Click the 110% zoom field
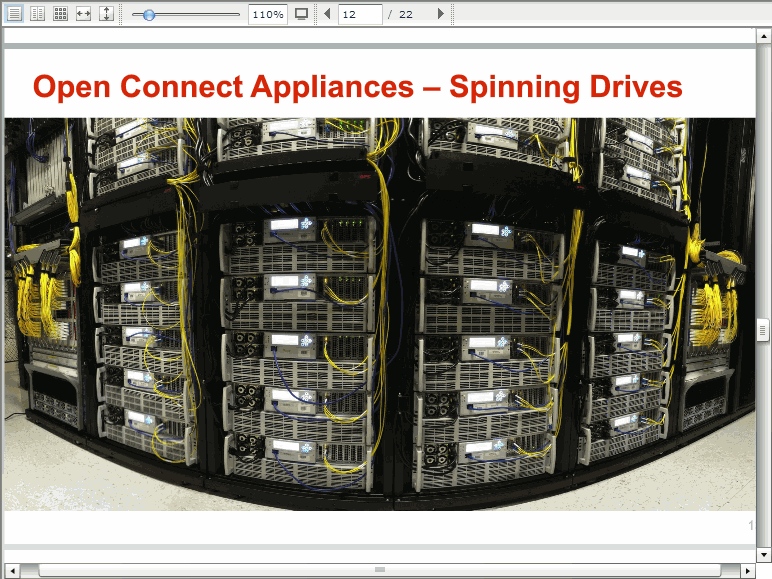This screenshot has height=579, width=772. 268,14
